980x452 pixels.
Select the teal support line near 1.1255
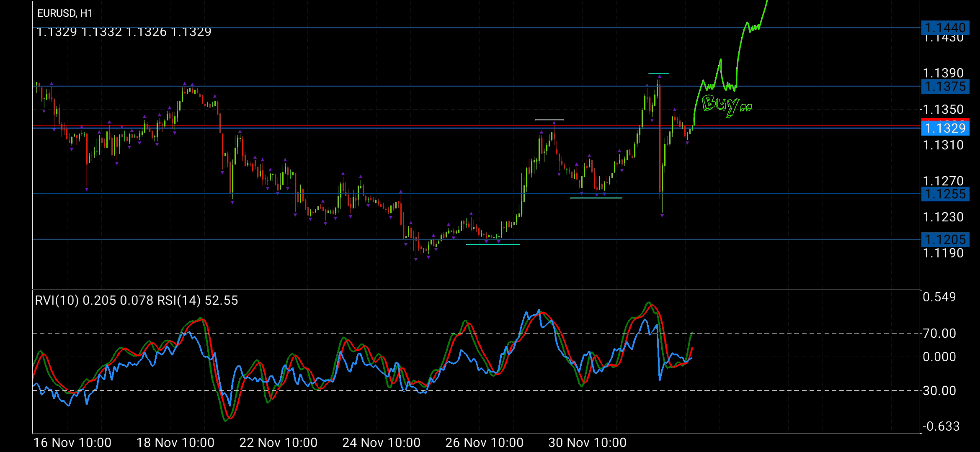tap(596, 198)
